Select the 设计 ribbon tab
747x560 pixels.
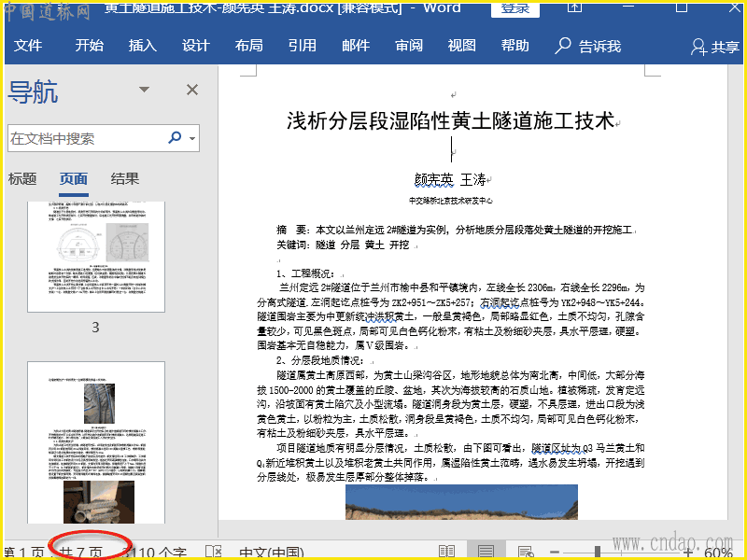click(196, 46)
